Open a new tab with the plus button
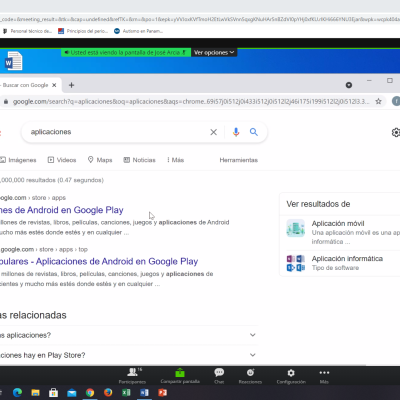The height and width of the screenshot is (400, 400). [x=71, y=85]
